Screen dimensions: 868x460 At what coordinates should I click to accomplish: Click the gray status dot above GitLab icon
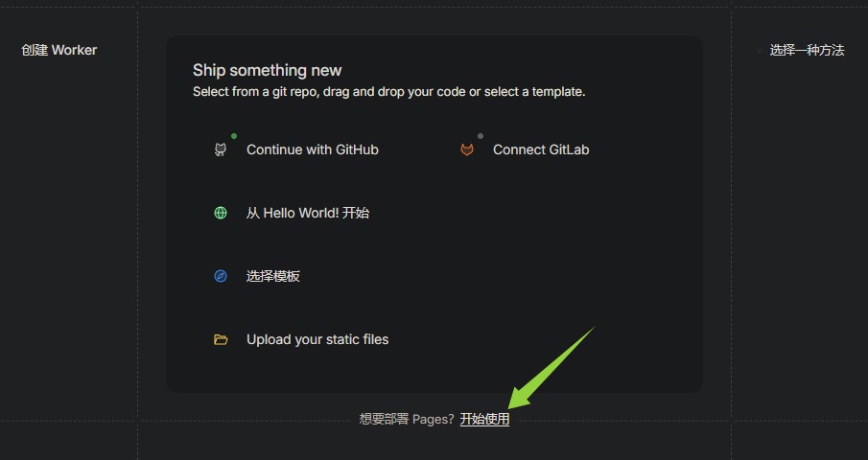(x=481, y=136)
